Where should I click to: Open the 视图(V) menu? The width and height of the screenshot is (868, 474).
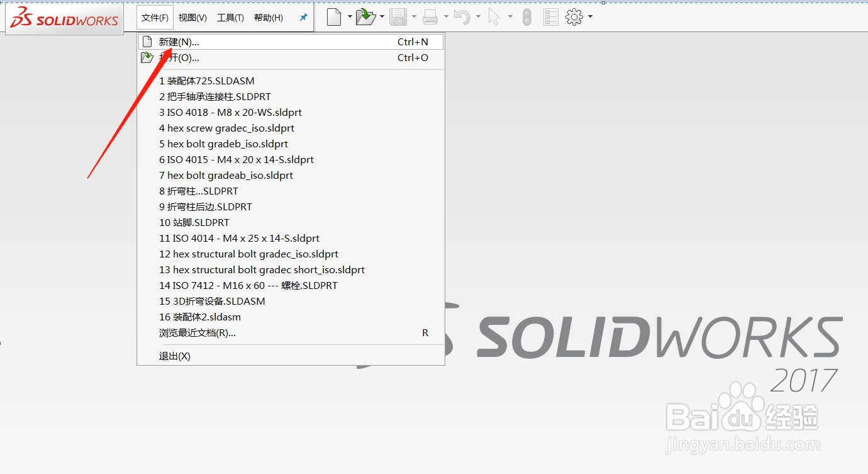(x=192, y=18)
